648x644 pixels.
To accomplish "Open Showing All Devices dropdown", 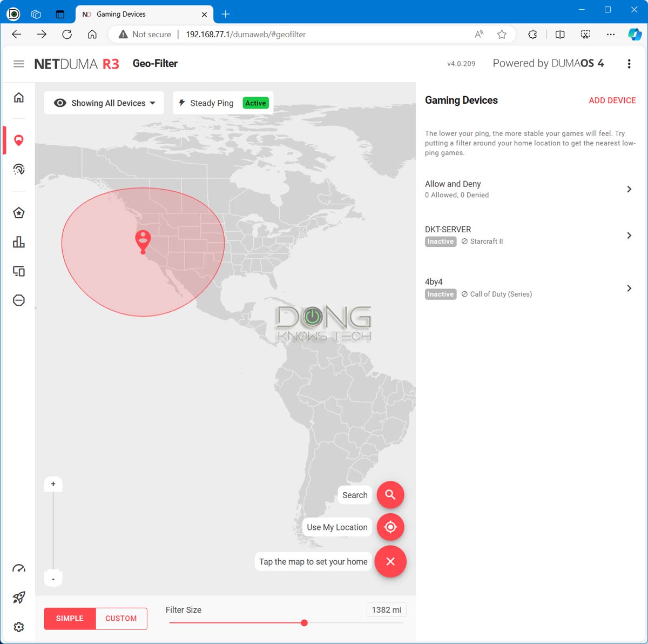I will [104, 103].
